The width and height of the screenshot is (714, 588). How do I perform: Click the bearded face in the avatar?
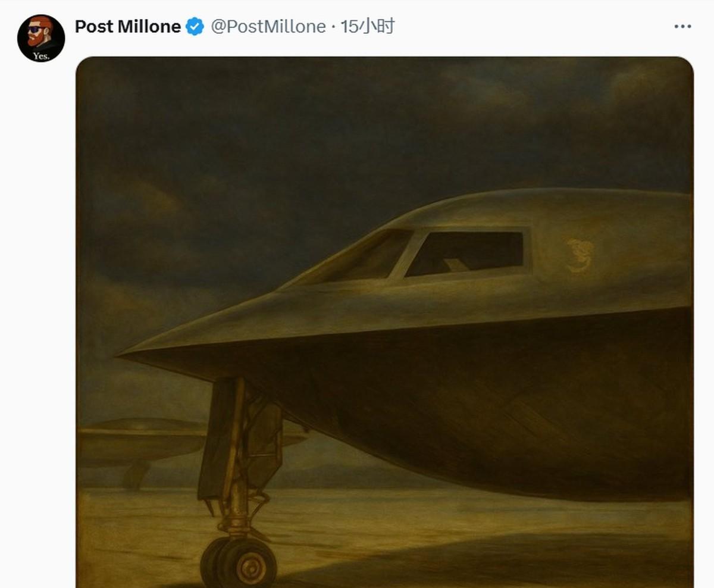(38, 33)
